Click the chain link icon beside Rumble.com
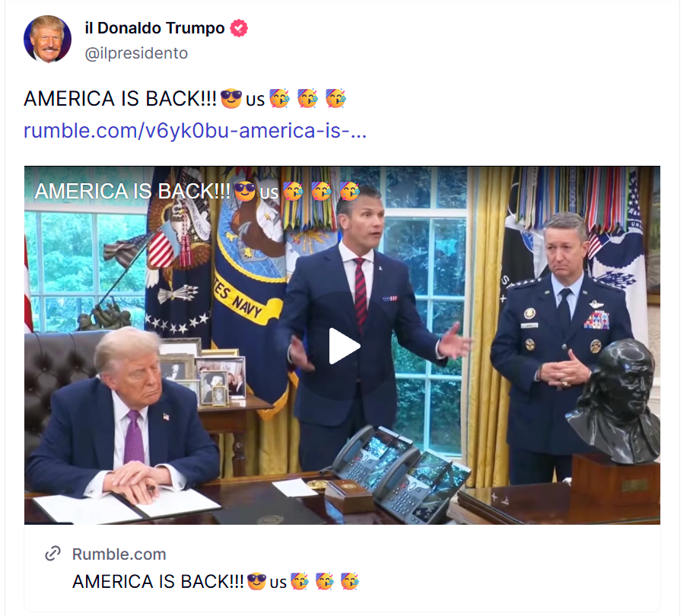 coord(52,554)
